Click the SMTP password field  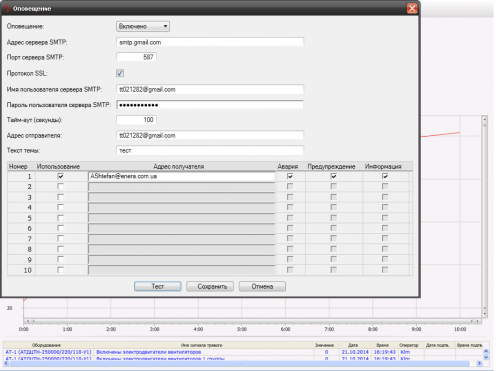[210, 105]
